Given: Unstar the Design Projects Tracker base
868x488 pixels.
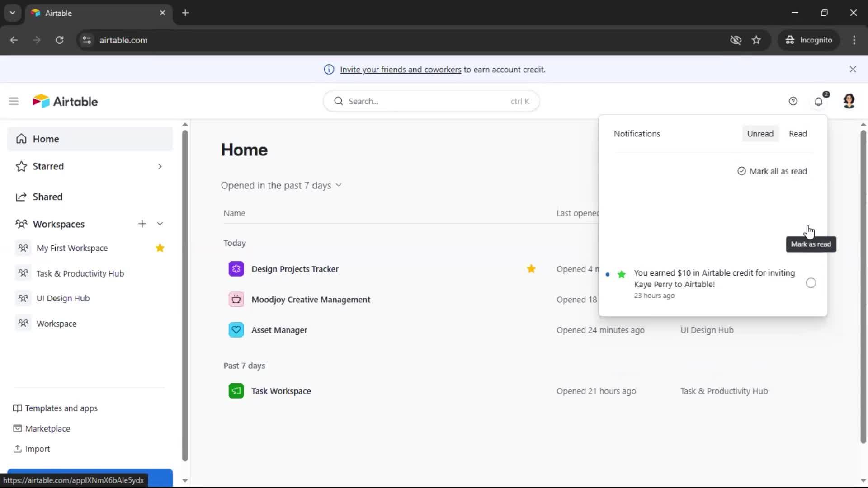Looking at the screenshot, I should click(x=531, y=269).
